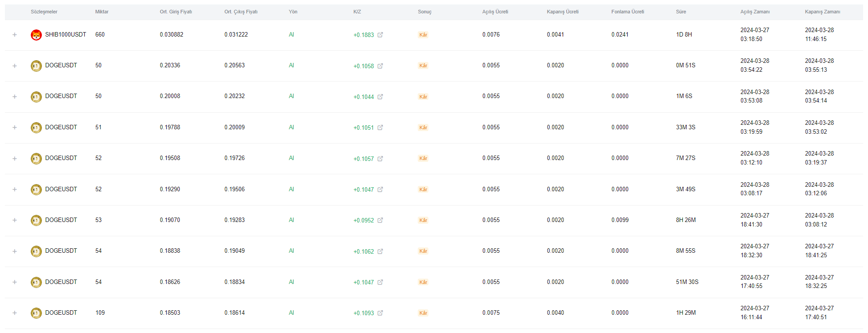Viewport: 868px width, 333px height.
Task: Click the 'Açılış Zamanı' column header
Action: (x=755, y=12)
